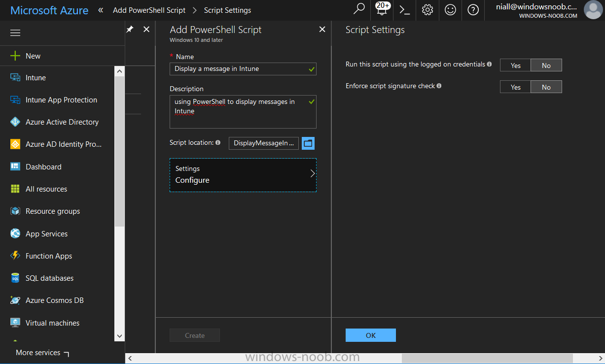
Task: Set run with logged on credentials to No
Action: pos(546,66)
